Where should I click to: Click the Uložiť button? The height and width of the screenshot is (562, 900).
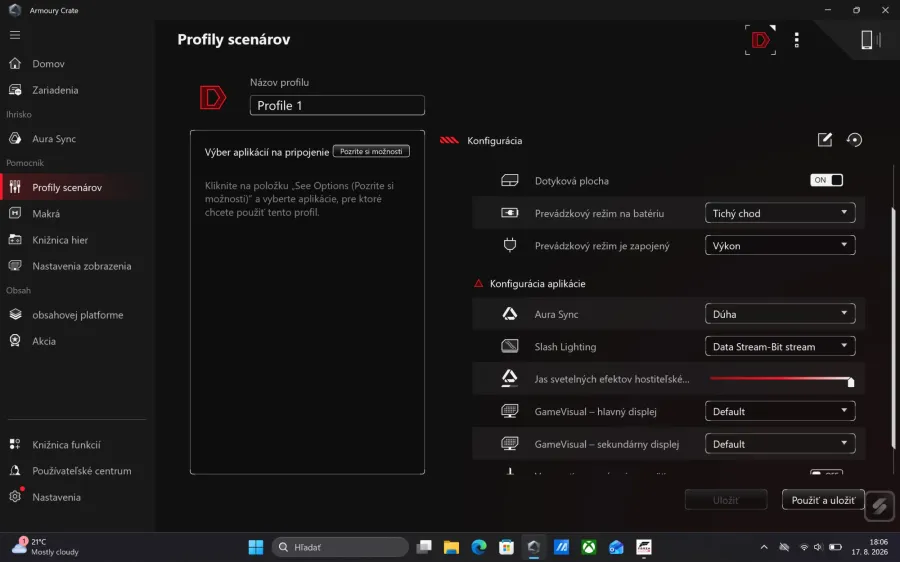726,500
